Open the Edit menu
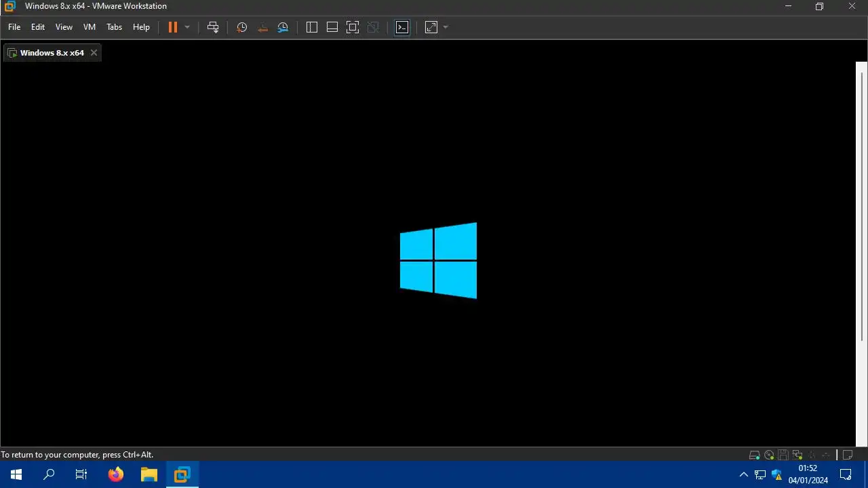The image size is (868, 488). (x=38, y=27)
